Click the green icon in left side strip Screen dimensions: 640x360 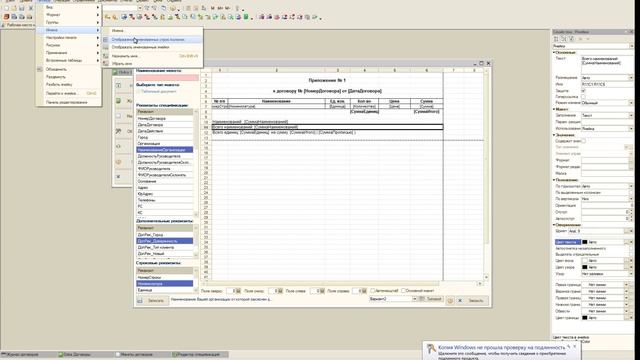coord(118,101)
